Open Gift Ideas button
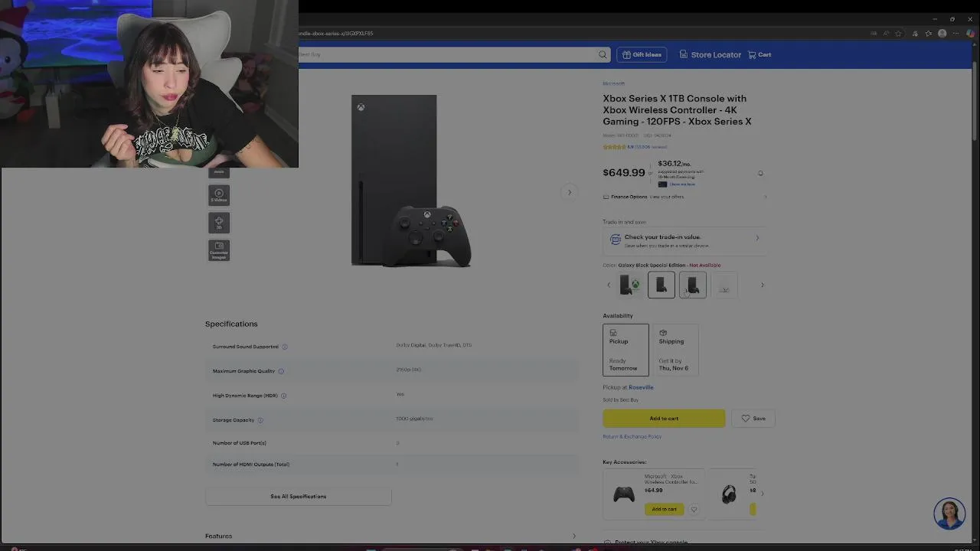980x551 pixels. 642,54
